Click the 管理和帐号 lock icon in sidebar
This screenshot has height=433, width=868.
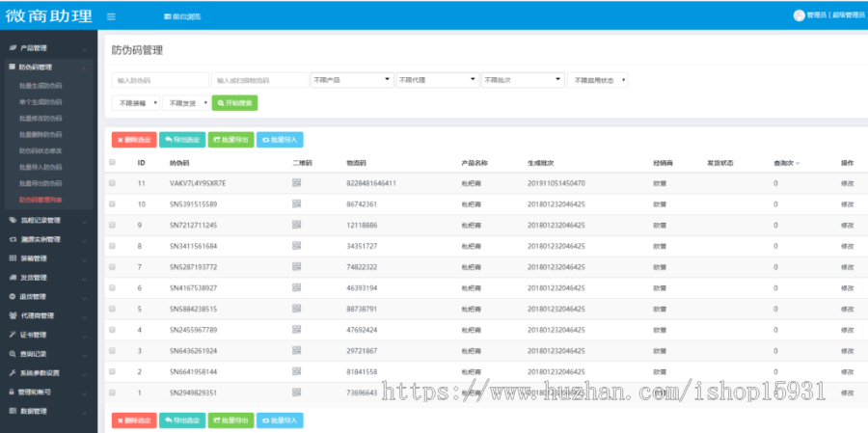(x=13, y=392)
